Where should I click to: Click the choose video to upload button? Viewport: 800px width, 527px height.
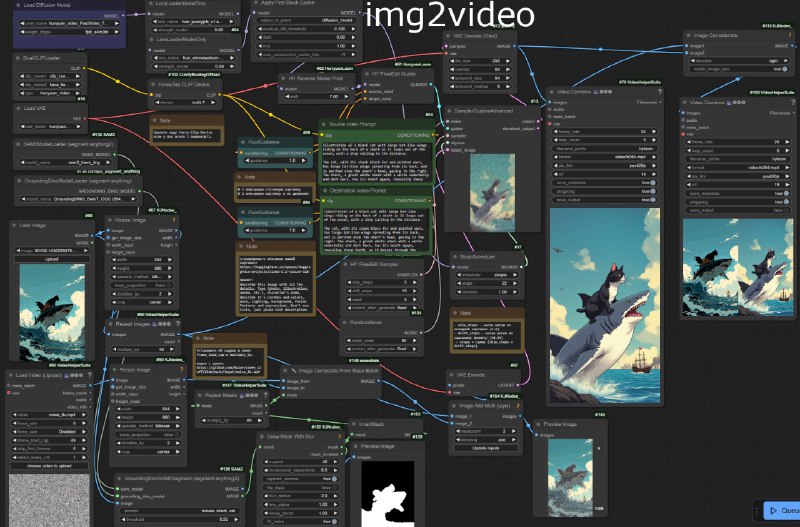(48, 466)
